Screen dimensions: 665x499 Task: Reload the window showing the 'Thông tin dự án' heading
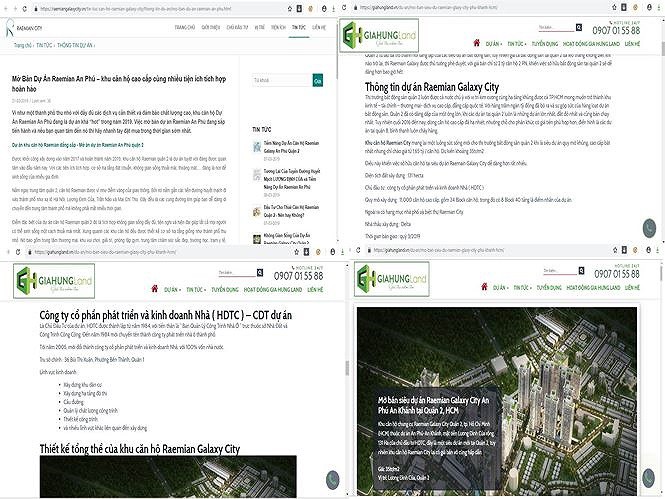click(344, 8)
